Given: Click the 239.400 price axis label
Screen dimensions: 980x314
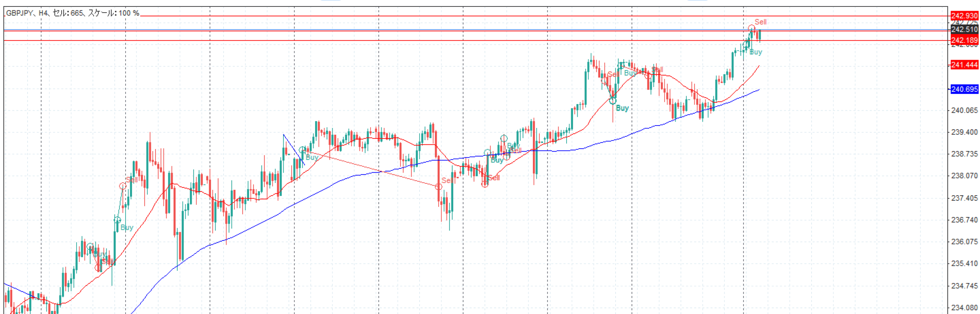Looking at the screenshot, I should click(x=964, y=132).
